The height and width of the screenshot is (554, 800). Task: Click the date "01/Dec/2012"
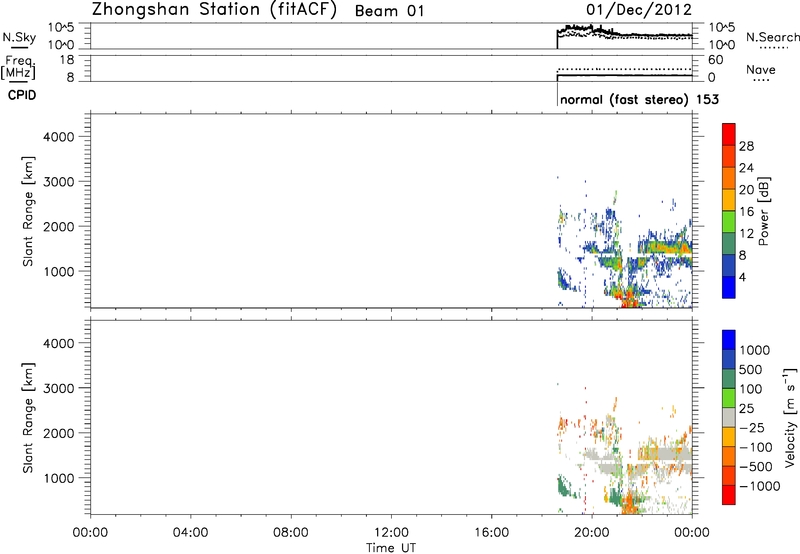coord(639,10)
